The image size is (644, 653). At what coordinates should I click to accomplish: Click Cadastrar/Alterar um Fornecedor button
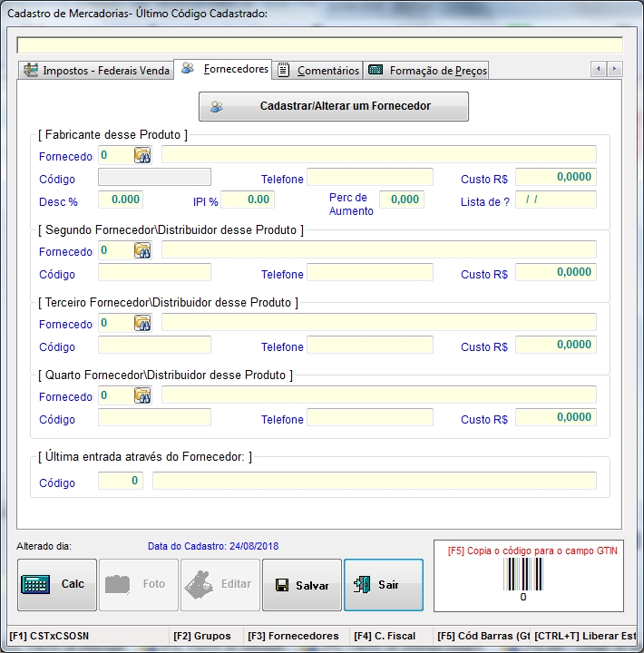(x=334, y=106)
